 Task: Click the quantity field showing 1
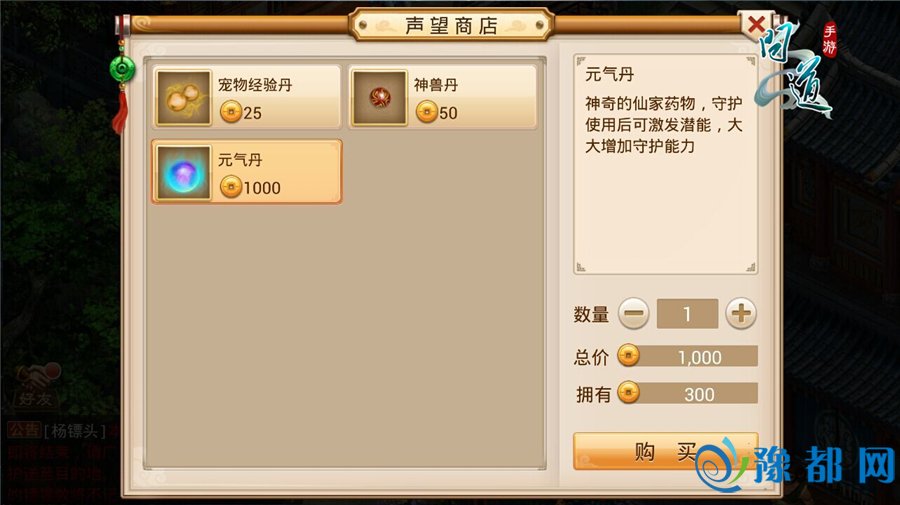pyautogui.click(x=687, y=313)
